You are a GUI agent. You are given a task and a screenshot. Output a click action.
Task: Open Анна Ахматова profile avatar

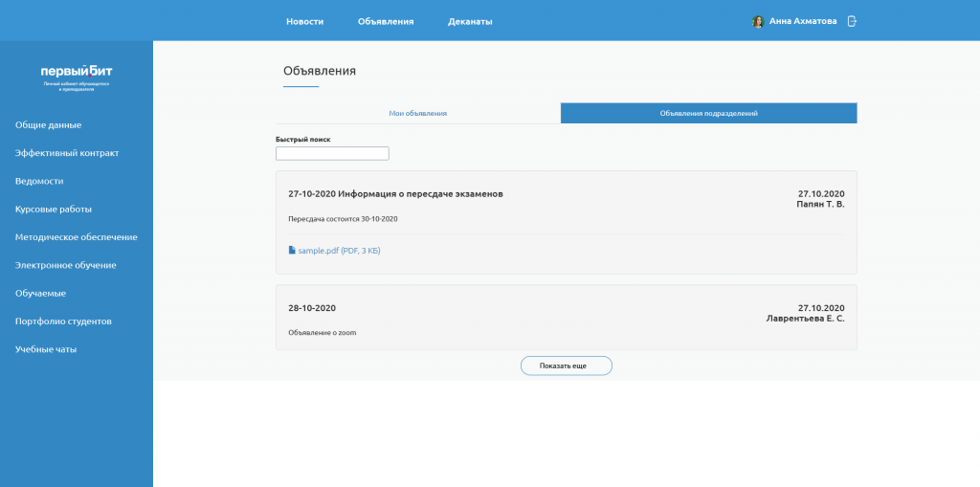tap(758, 21)
